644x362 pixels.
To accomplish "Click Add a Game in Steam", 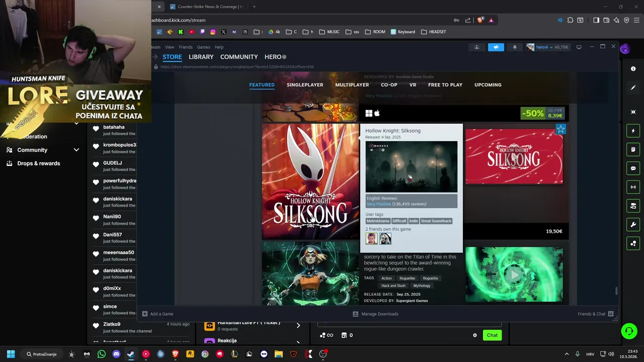I will pos(157,314).
